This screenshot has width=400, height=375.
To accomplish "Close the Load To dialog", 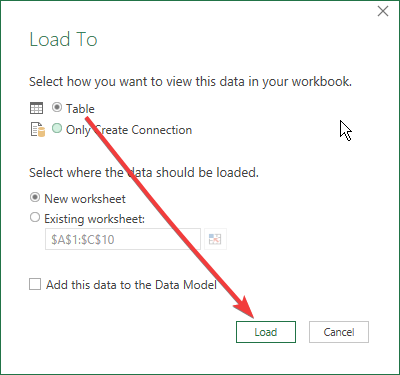I will point(383,11).
